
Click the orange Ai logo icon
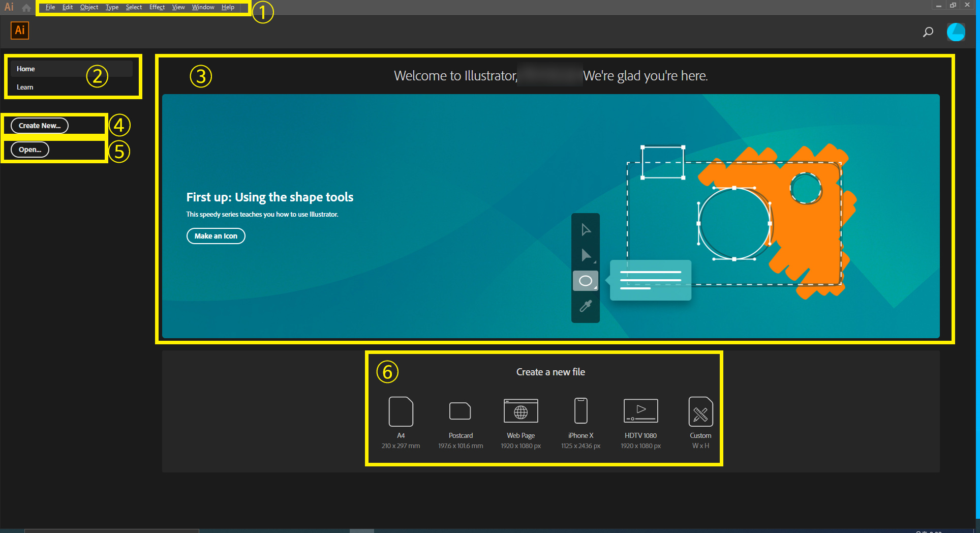tap(20, 31)
